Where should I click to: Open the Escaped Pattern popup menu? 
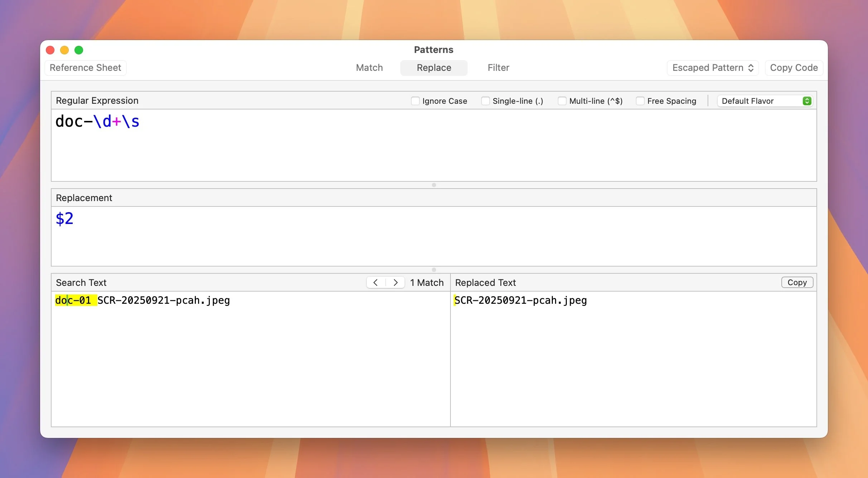pyautogui.click(x=713, y=68)
